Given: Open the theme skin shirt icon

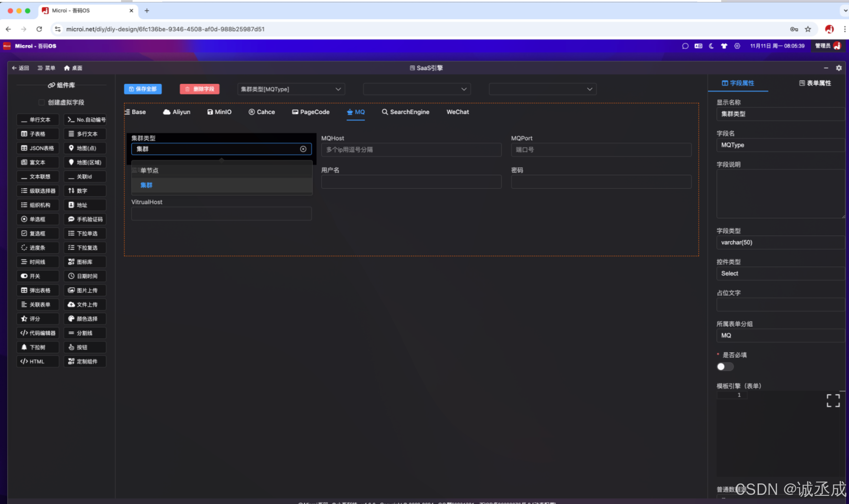Looking at the screenshot, I should coord(724,46).
